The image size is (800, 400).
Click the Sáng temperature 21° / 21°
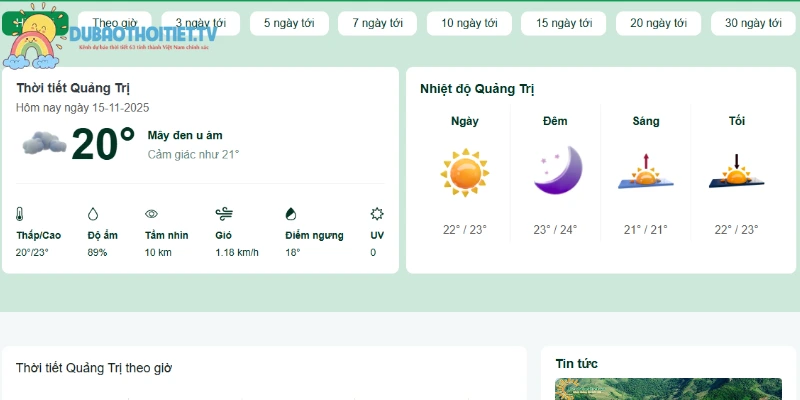pyautogui.click(x=645, y=230)
